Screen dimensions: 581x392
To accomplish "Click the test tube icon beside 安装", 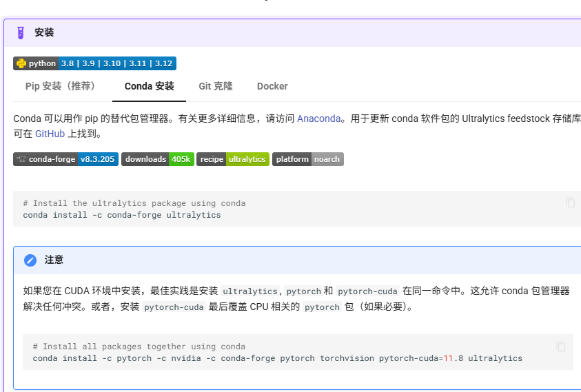I will tap(21, 32).
